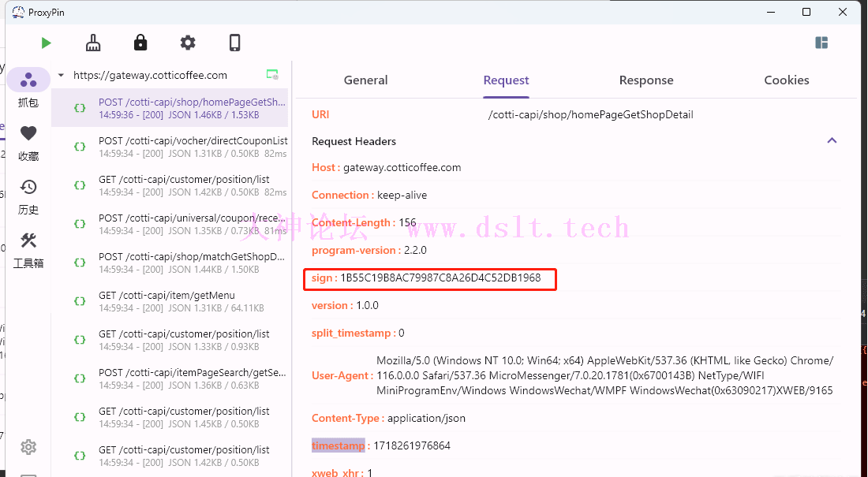Open the 抓包 capture section in sidebar
The width and height of the screenshot is (868, 477).
28,88
